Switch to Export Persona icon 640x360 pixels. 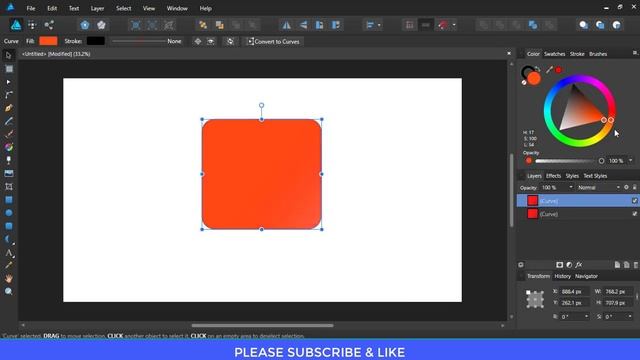49,25
